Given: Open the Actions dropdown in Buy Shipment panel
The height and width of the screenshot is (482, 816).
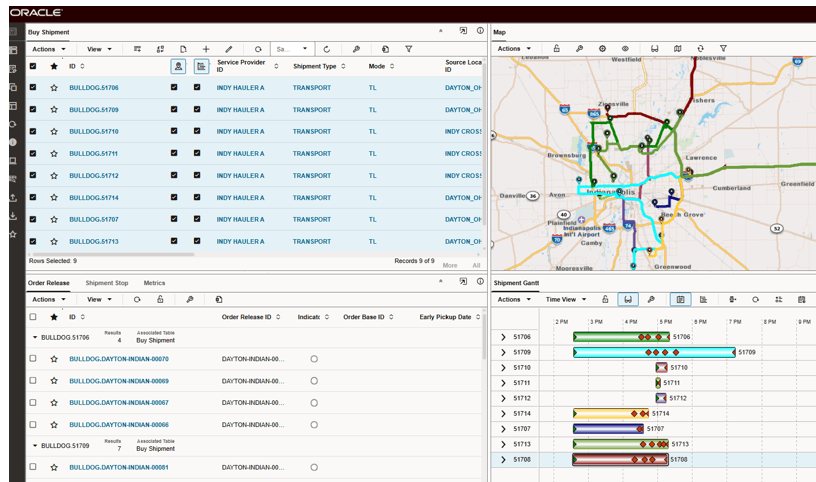Looking at the screenshot, I should (x=48, y=48).
